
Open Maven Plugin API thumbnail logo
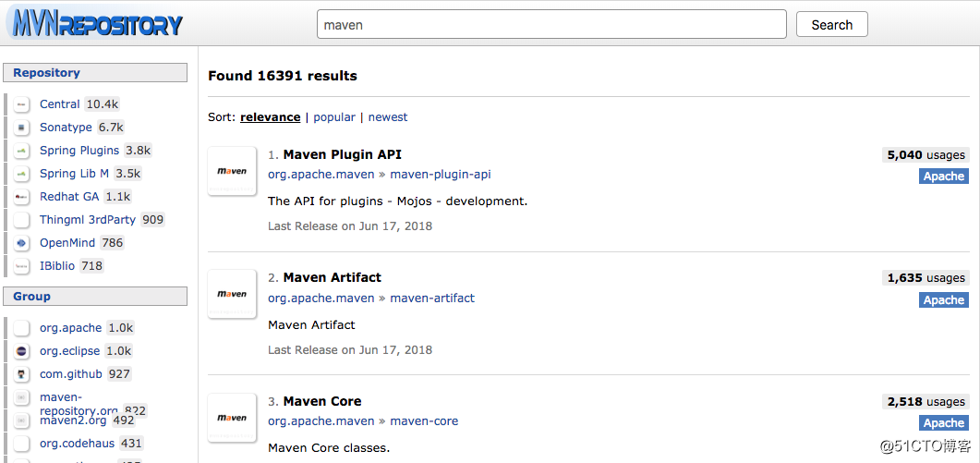(232, 171)
